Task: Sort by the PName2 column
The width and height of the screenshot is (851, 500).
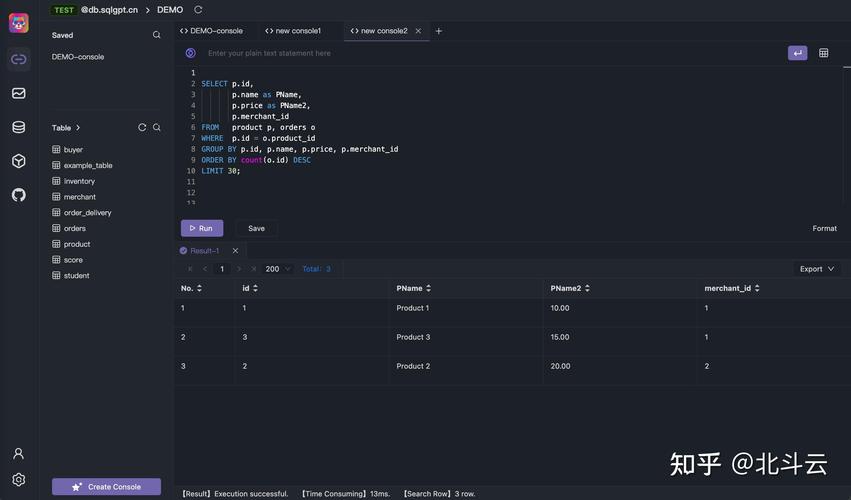Action: coord(587,288)
